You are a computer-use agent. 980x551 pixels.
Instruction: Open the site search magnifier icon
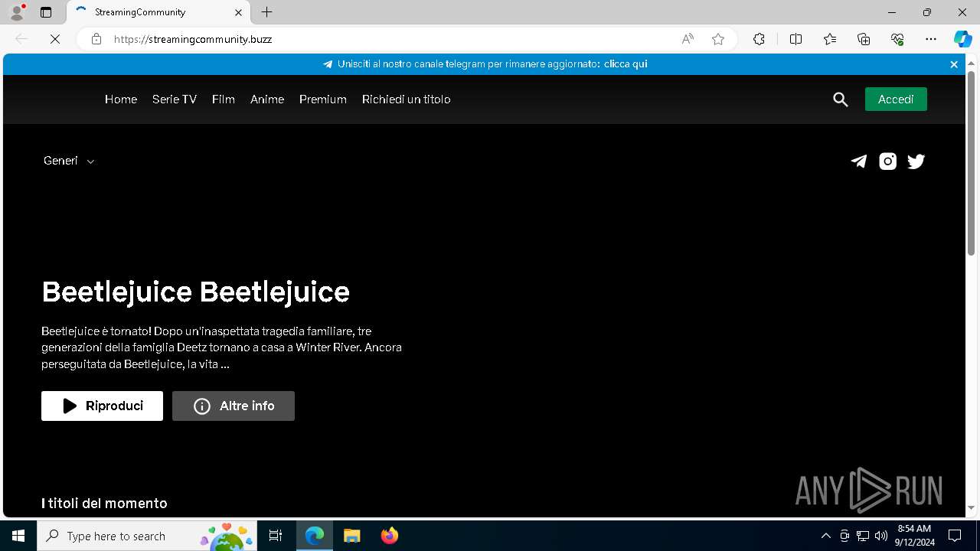(x=841, y=99)
